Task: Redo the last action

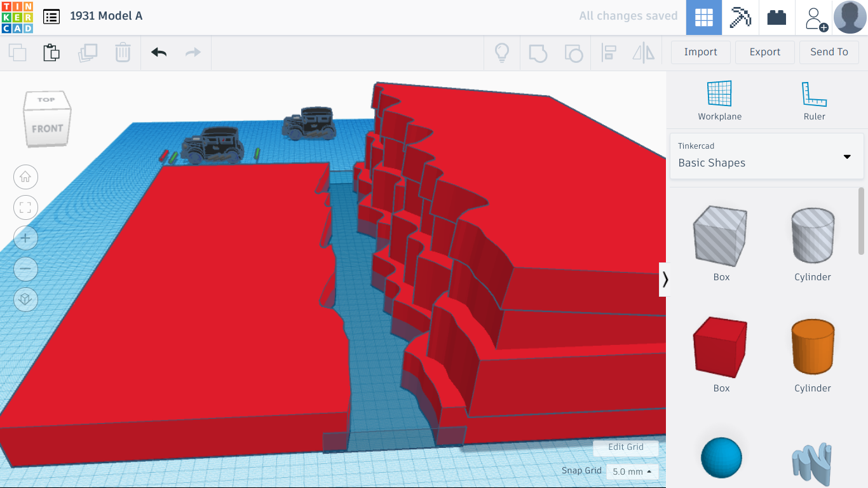Action: pyautogui.click(x=193, y=52)
